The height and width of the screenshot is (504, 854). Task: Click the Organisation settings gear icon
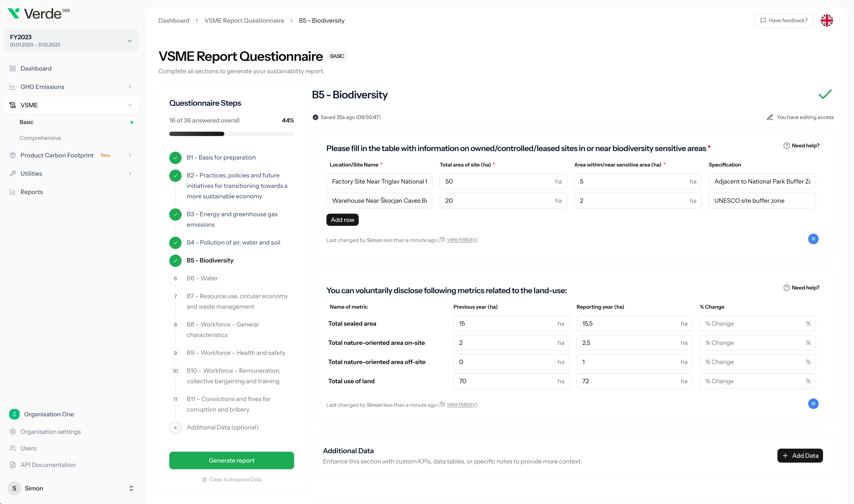pos(13,432)
